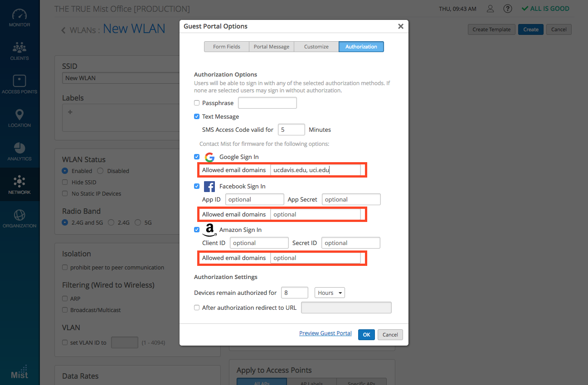Open Organization in the sidebar
Viewport: 588px width, 385px height.
point(19,218)
